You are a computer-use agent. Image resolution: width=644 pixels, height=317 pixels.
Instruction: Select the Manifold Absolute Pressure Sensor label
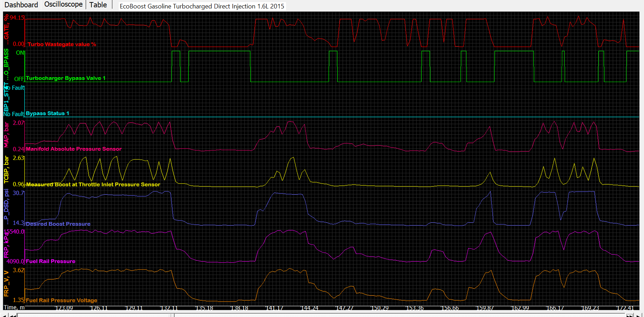pyautogui.click(x=74, y=149)
